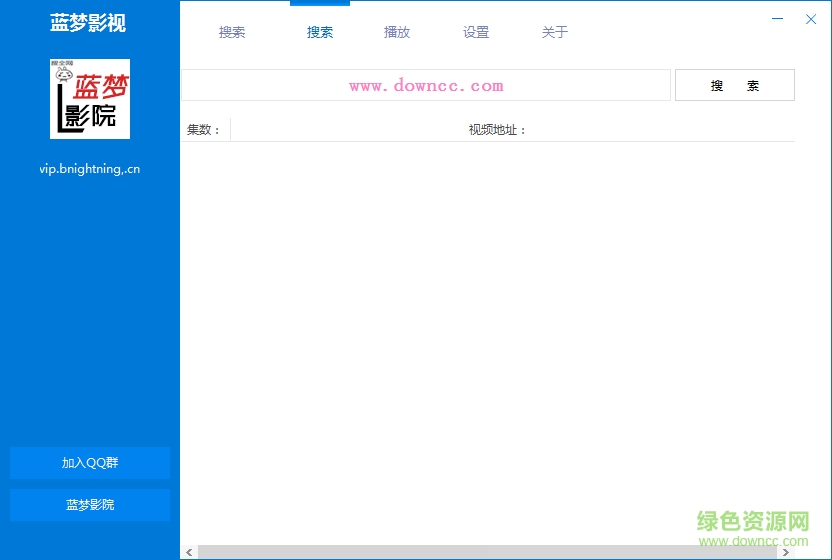This screenshot has height=560, width=832.
Task: Click the scrollbar left arrow
Action: (x=188, y=552)
